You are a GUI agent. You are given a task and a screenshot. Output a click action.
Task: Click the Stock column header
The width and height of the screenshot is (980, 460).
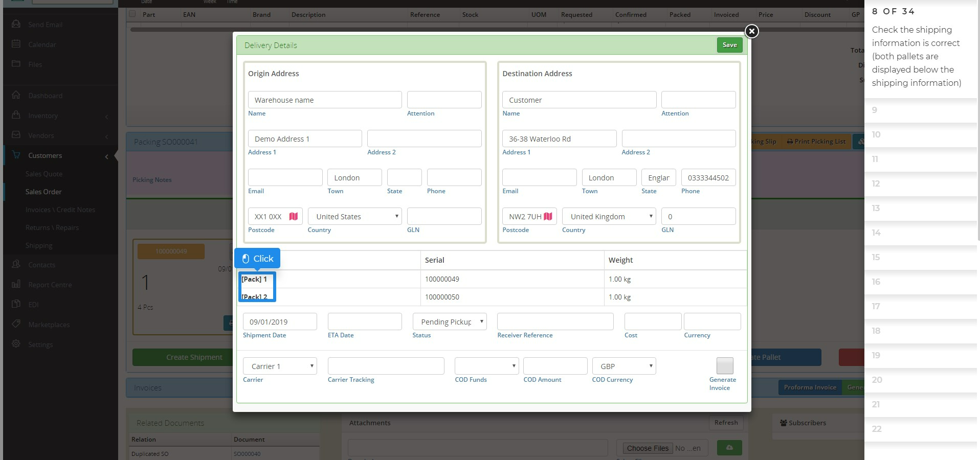(470, 14)
